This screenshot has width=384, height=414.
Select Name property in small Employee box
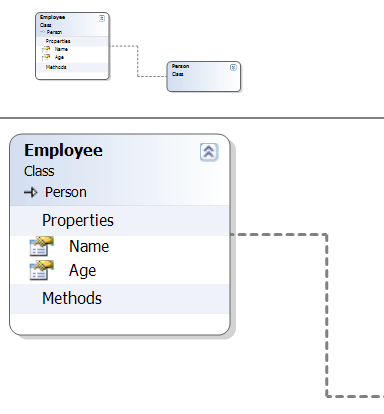pyautogui.click(x=61, y=49)
